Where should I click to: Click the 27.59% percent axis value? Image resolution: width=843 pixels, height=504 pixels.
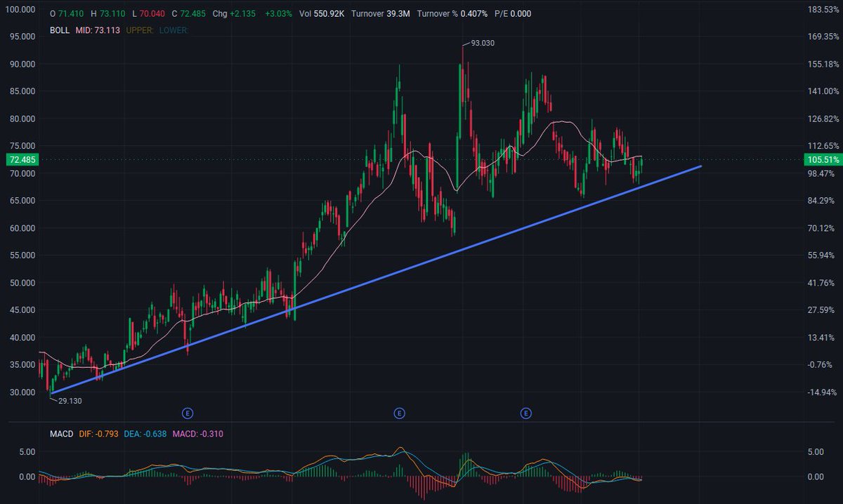[823, 310]
